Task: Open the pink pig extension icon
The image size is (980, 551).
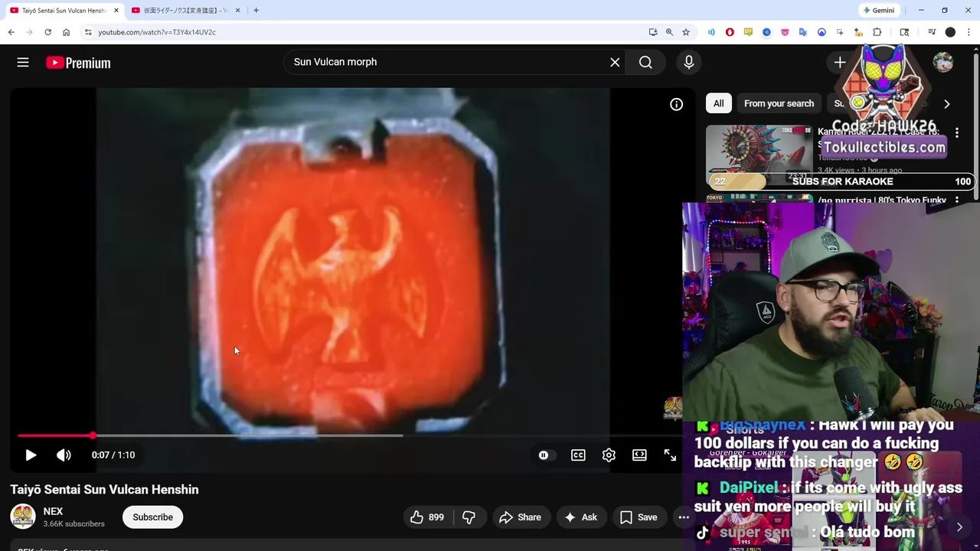Action: pyautogui.click(x=785, y=32)
